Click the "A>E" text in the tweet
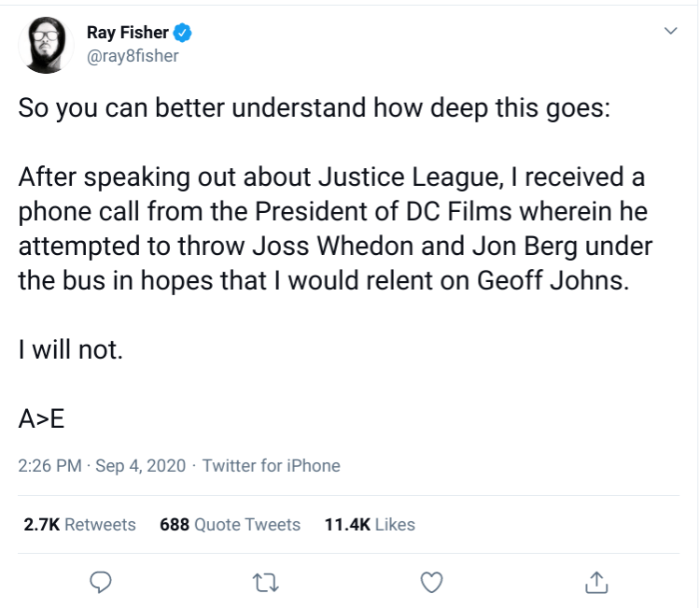This screenshot has width=700, height=608. click(x=41, y=418)
